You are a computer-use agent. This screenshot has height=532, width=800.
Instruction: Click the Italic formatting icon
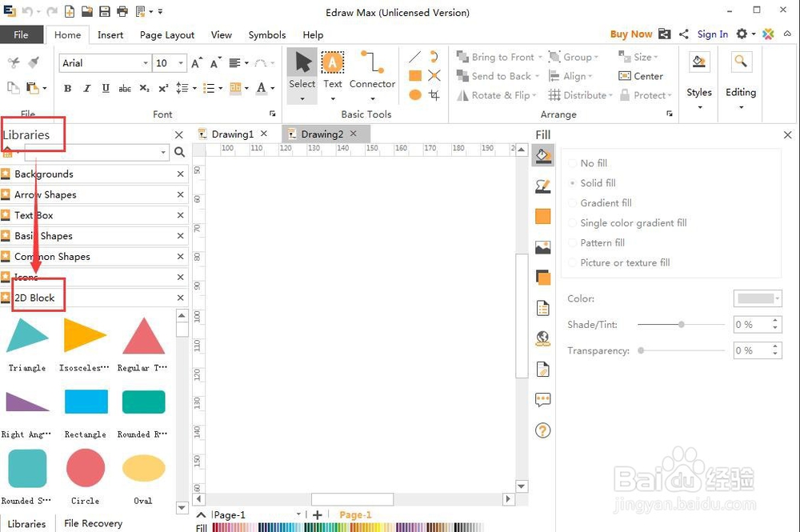pyautogui.click(x=86, y=88)
